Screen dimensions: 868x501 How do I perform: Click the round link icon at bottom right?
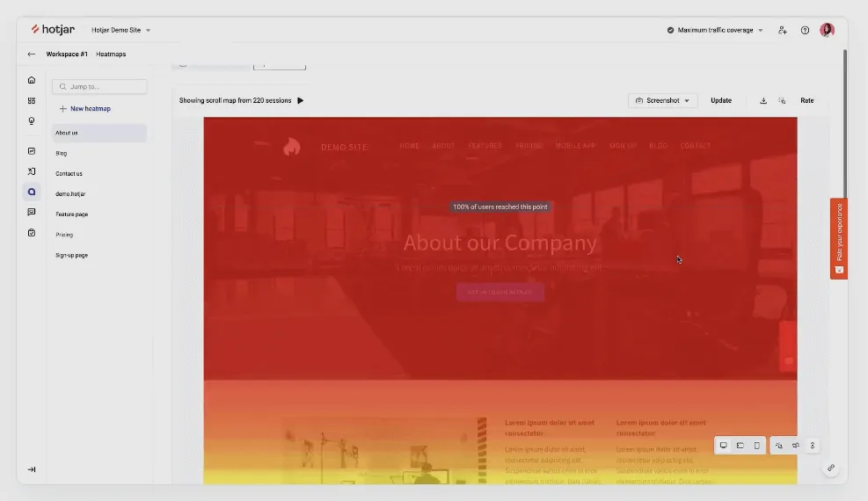click(831, 468)
